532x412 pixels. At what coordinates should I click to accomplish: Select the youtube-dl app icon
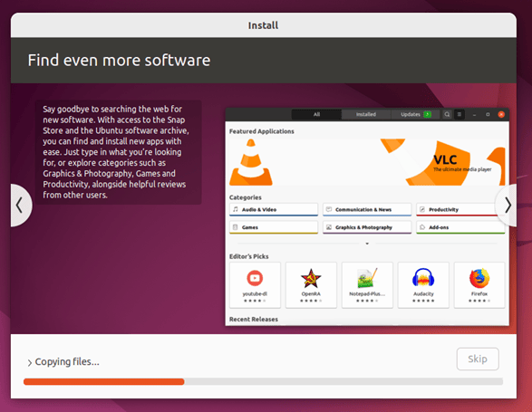point(255,278)
